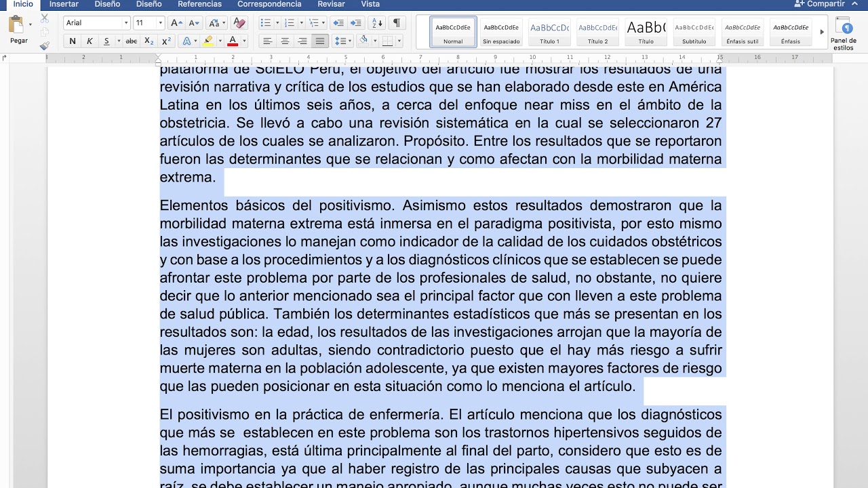Image resolution: width=868 pixels, height=488 pixels.
Task: Select the Format Painter brush icon
Action: tap(45, 45)
